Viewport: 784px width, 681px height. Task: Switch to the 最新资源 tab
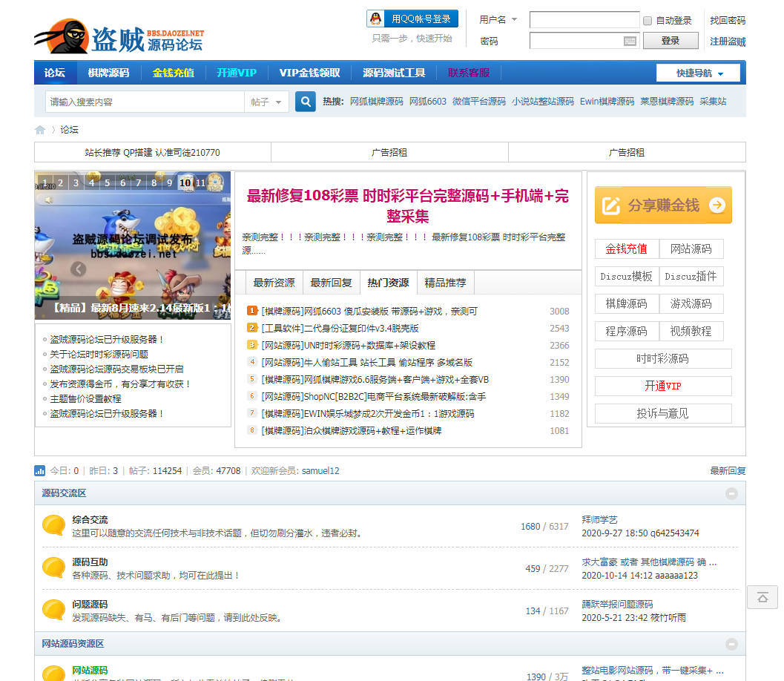pos(274,283)
